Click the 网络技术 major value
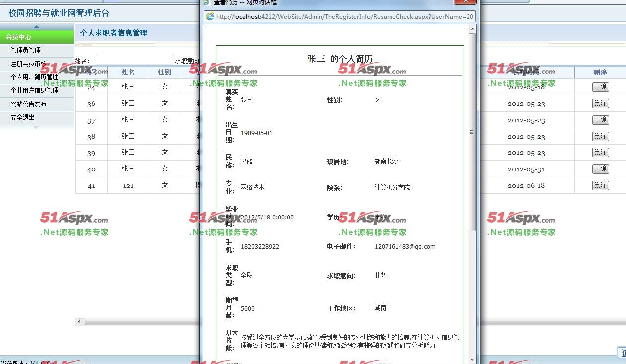 pos(253,187)
